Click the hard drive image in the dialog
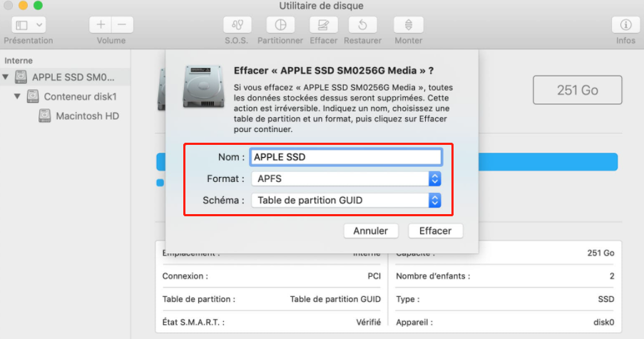Screen dimensions: 644x339 coord(204,86)
